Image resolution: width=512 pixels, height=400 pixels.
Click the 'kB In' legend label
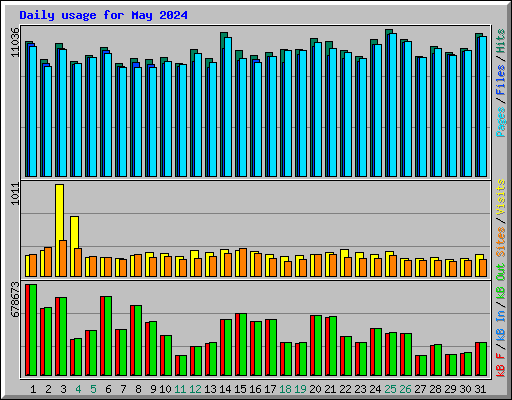501,326
